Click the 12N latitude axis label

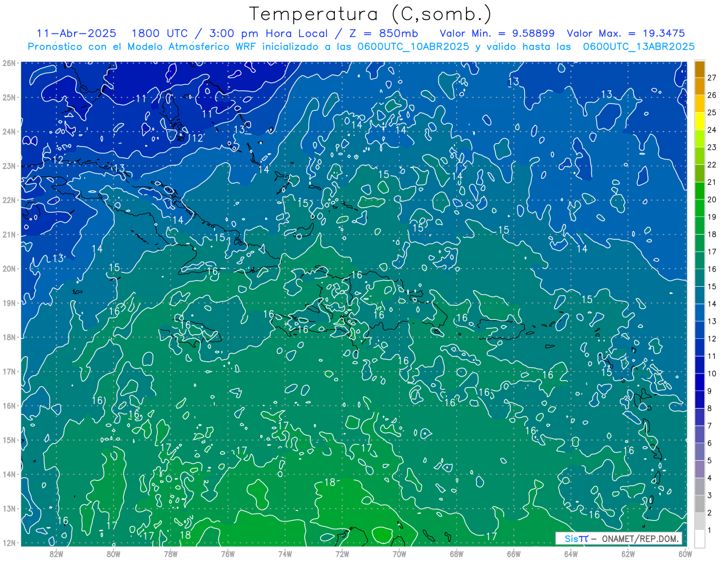pos(9,543)
